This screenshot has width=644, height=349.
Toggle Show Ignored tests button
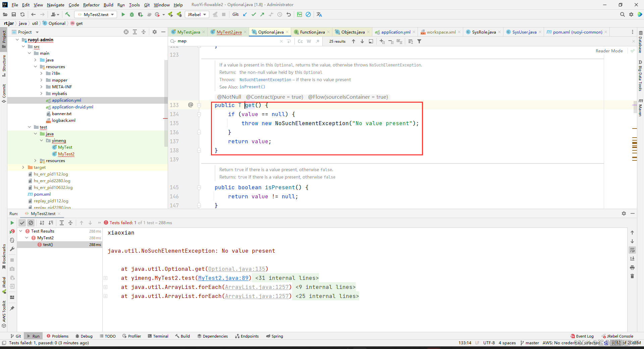[x=31, y=223]
